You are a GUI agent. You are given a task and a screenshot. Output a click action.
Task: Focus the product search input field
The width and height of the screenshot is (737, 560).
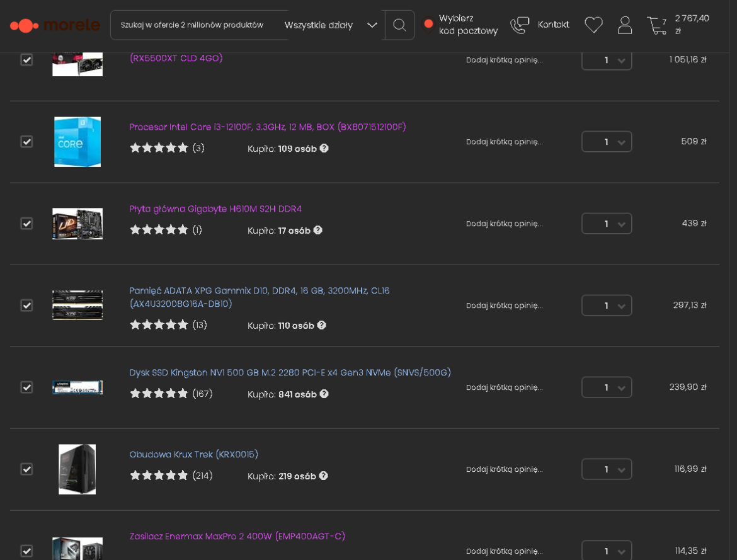[x=195, y=25]
